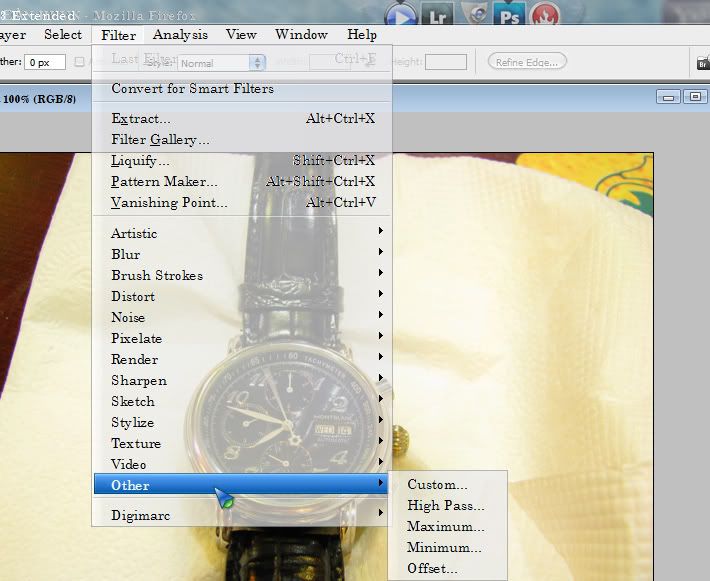The height and width of the screenshot is (581, 710).
Task: Expand the Artistic filter submenu
Action: point(241,233)
